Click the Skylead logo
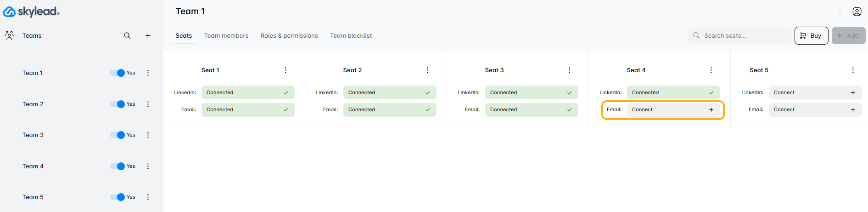Image resolution: width=868 pixels, height=212 pixels. coord(31,11)
